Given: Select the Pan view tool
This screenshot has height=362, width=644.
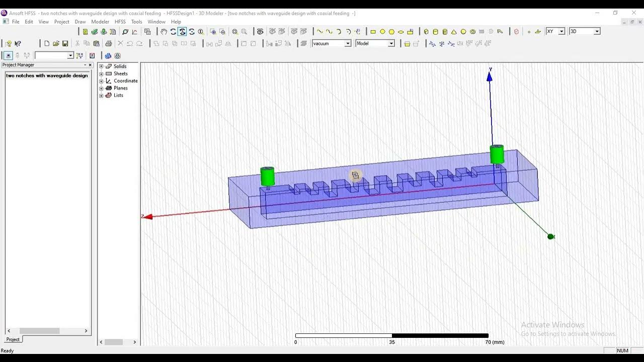Looking at the screenshot, I should pos(164,32).
